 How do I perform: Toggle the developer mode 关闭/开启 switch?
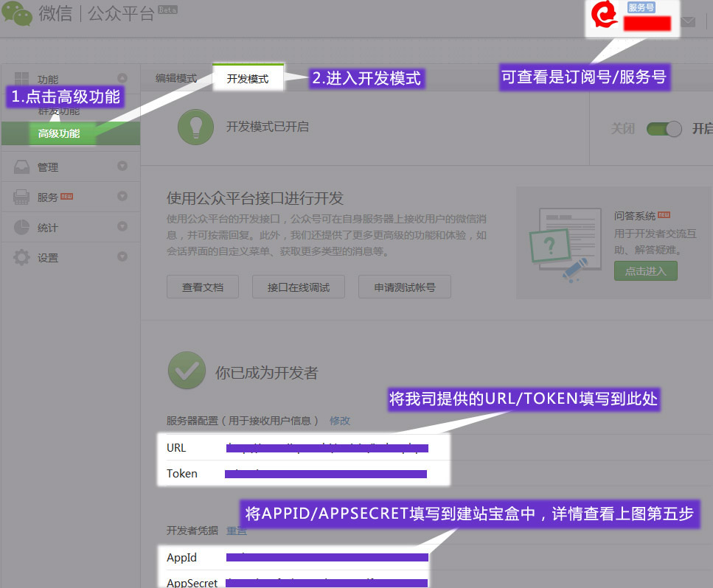[664, 129]
